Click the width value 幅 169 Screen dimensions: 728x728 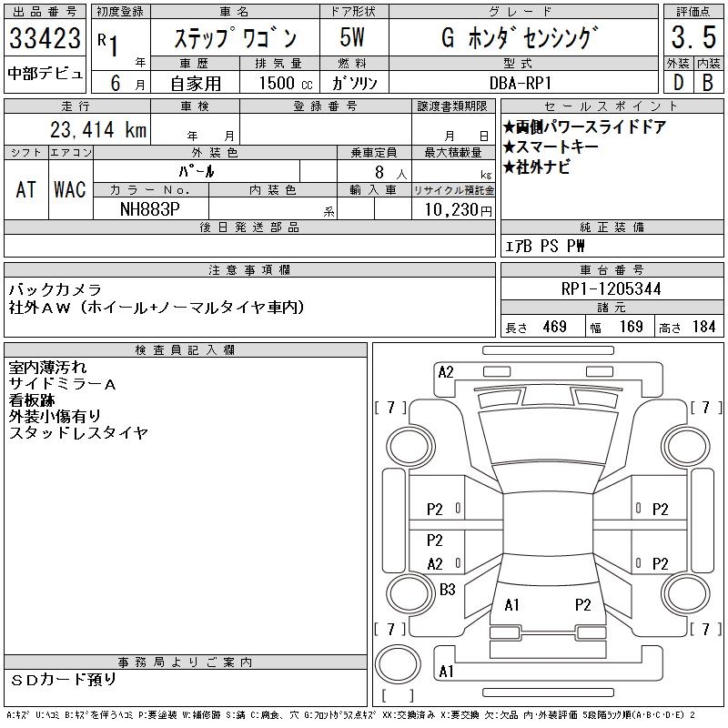click(x=616, y=327)
